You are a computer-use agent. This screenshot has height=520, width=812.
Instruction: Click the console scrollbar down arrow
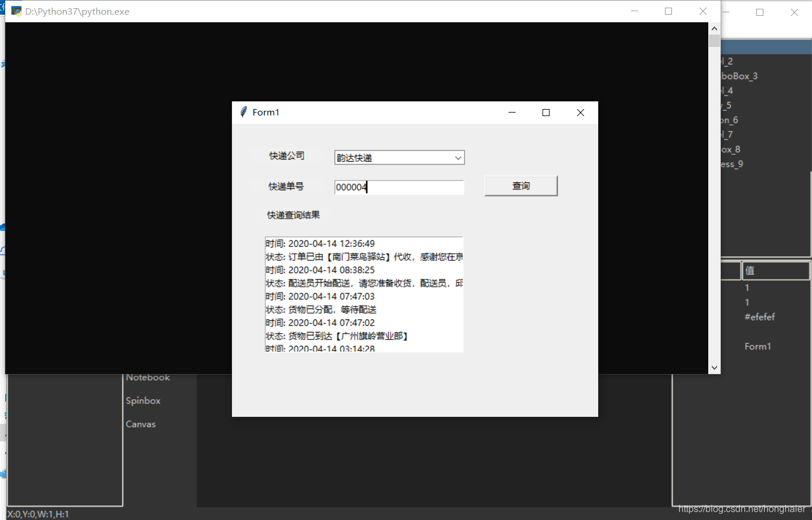point(714,368)
